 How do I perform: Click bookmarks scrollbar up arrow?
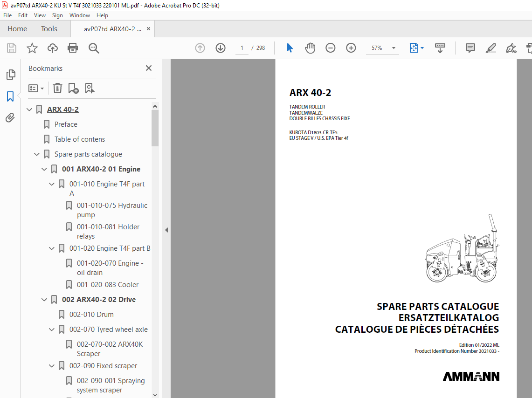155,106
